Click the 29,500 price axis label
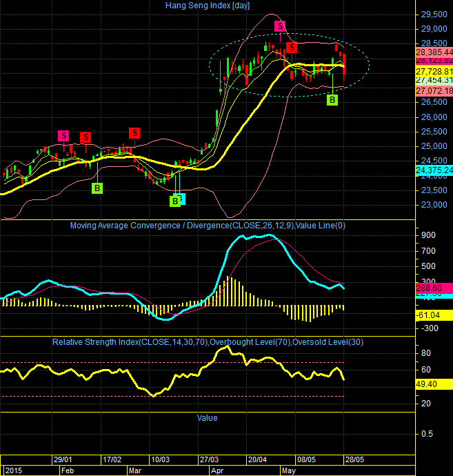Screen dimensions: 453x476 click(x=434, y=14)
